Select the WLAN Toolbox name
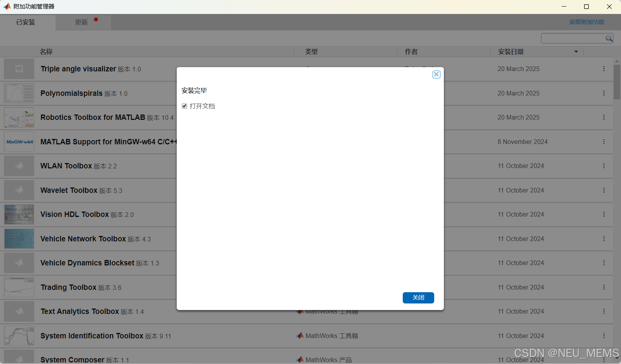The height and width of the screenshot is (364, 621). tap(66, 166)
